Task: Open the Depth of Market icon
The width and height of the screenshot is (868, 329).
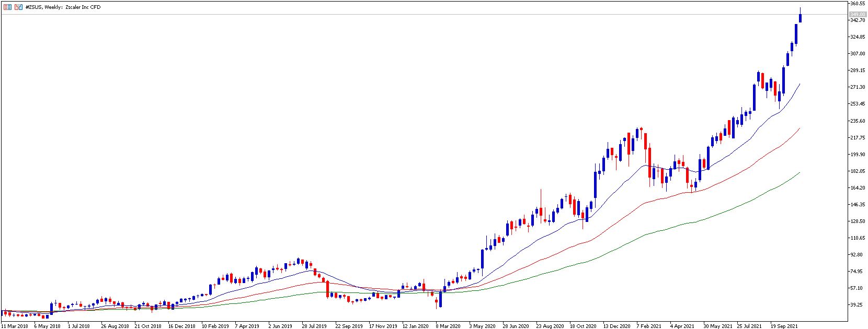Action: click(8, 7)
